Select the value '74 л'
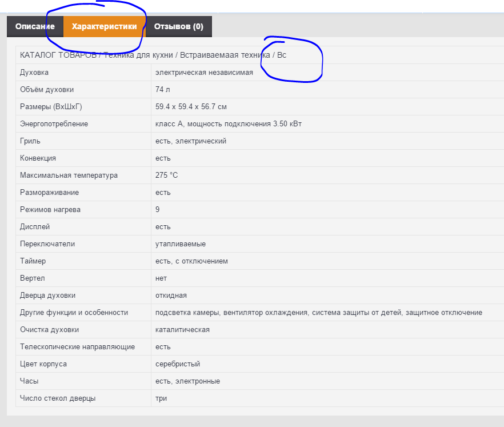 [163, 89]
